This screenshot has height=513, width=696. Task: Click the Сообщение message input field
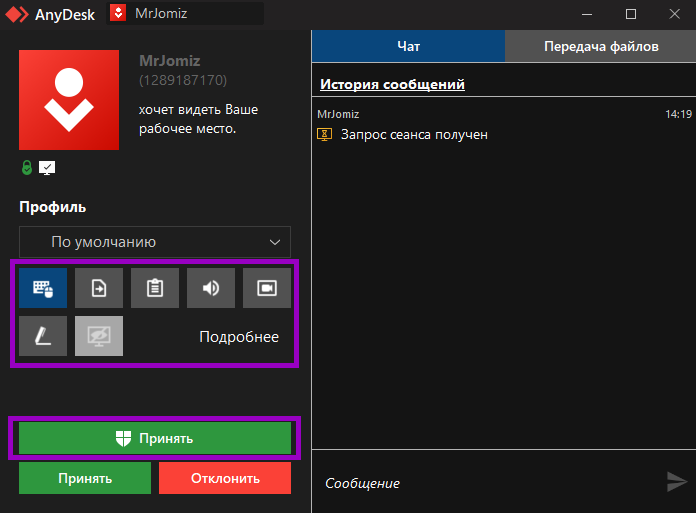pos(488,483)
